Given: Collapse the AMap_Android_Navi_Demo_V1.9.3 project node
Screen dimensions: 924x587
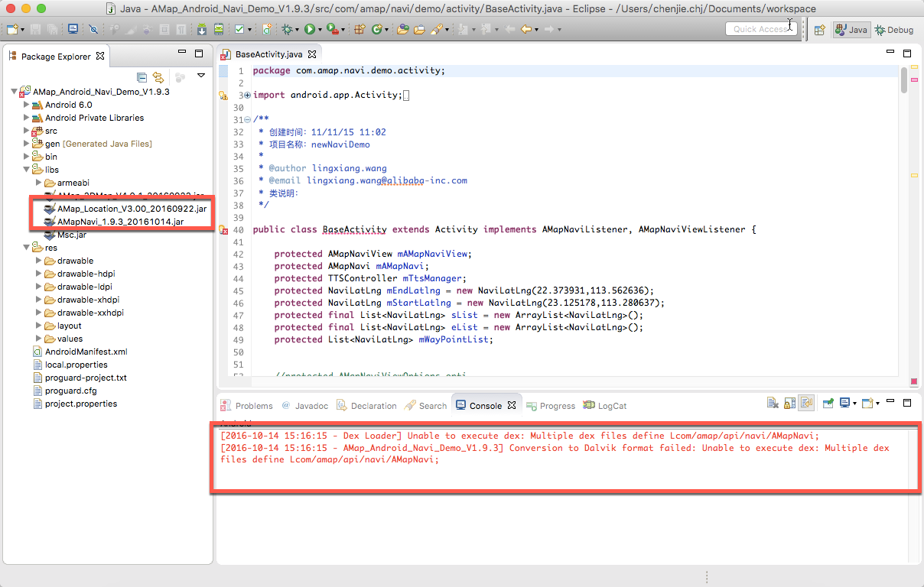Looking at the screenshot, I should 15,92.
